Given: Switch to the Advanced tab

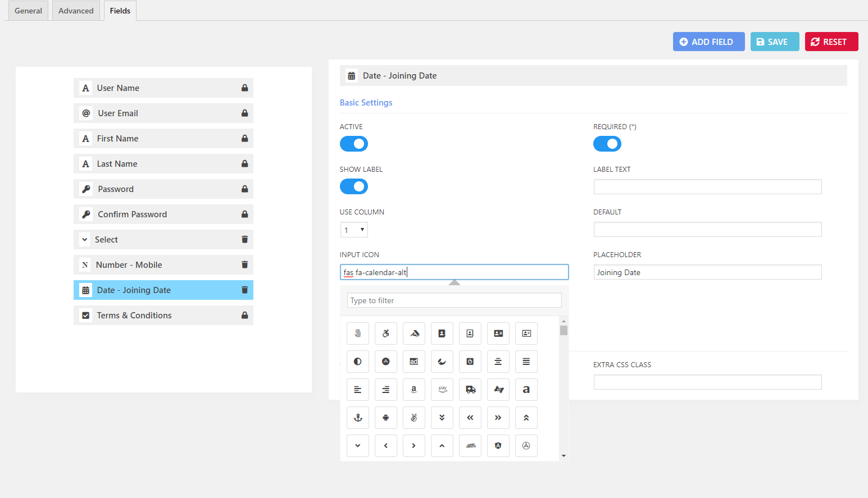Looking at the screenshot, I should (76, 10).
